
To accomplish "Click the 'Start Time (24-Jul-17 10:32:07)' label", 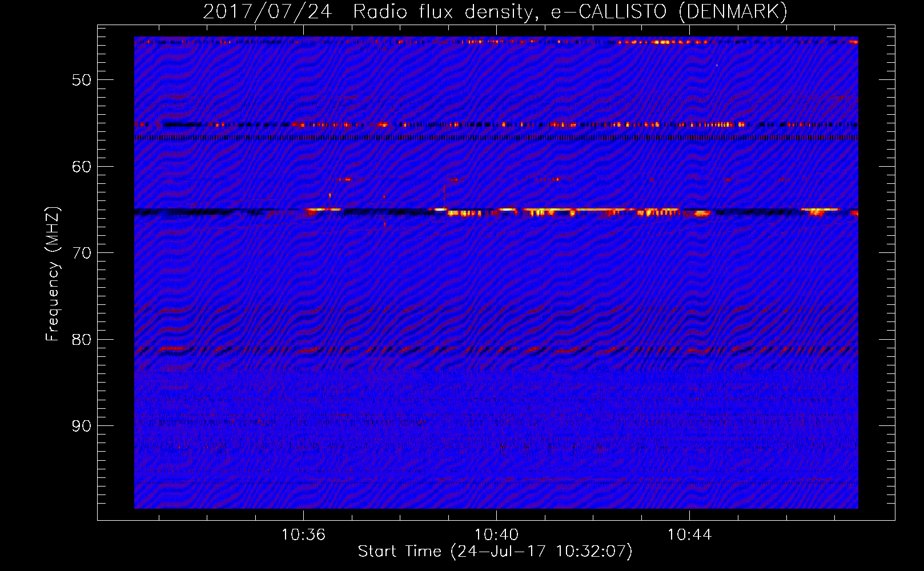I will point(495,552).
